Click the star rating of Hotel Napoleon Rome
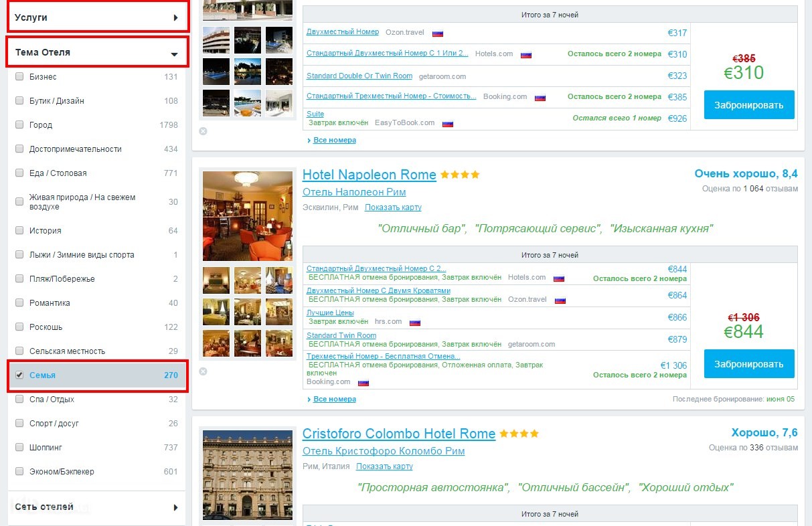This screenshot has width=812, height=526. point(460,175)
